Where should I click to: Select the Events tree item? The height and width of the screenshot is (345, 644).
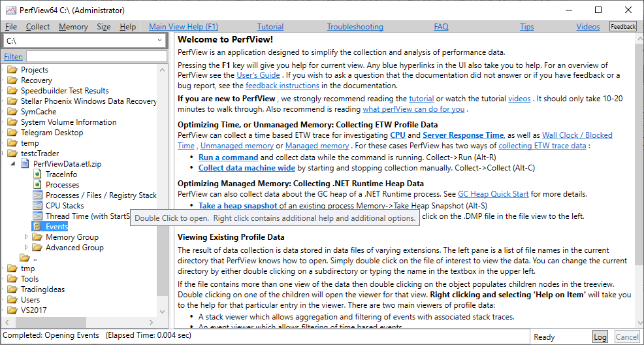[57, 227]
